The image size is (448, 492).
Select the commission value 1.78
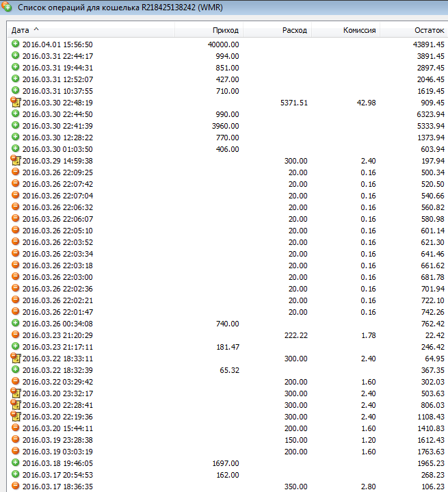(369, 335)
